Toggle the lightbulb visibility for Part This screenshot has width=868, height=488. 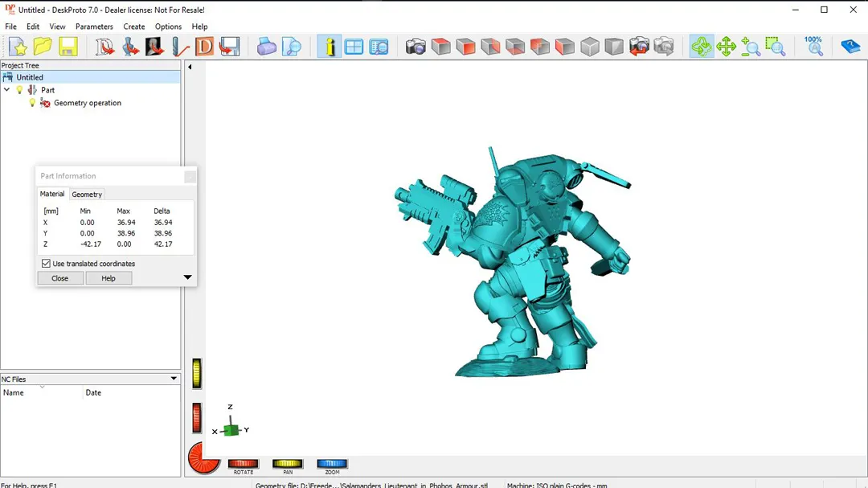(19, 90)
